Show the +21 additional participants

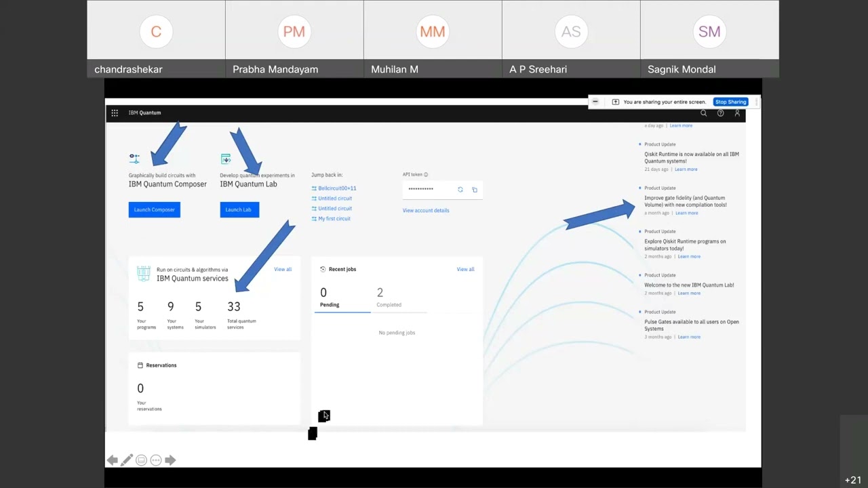[x=853, y=480]
